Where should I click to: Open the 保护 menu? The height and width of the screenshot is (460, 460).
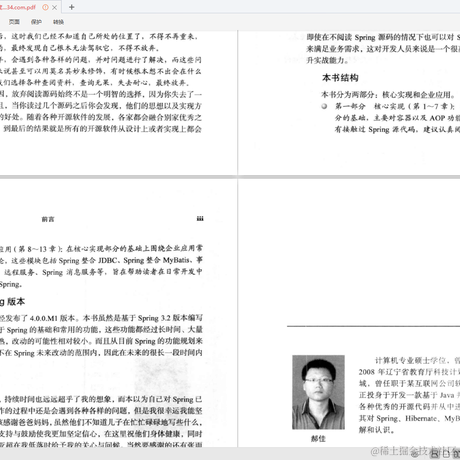36,22
